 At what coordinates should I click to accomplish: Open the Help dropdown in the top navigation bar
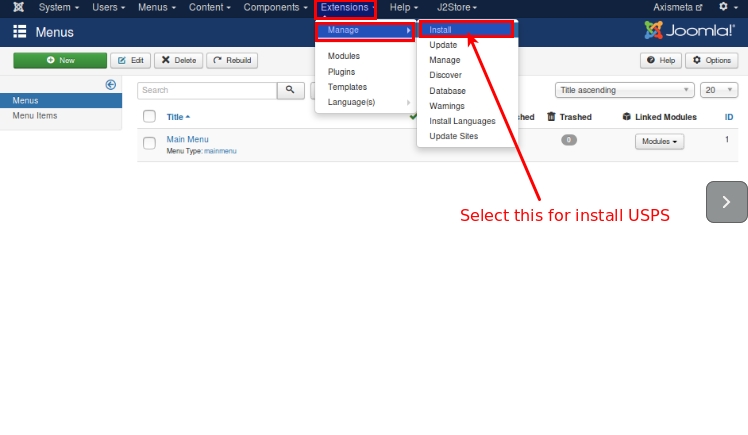[404, 7]
